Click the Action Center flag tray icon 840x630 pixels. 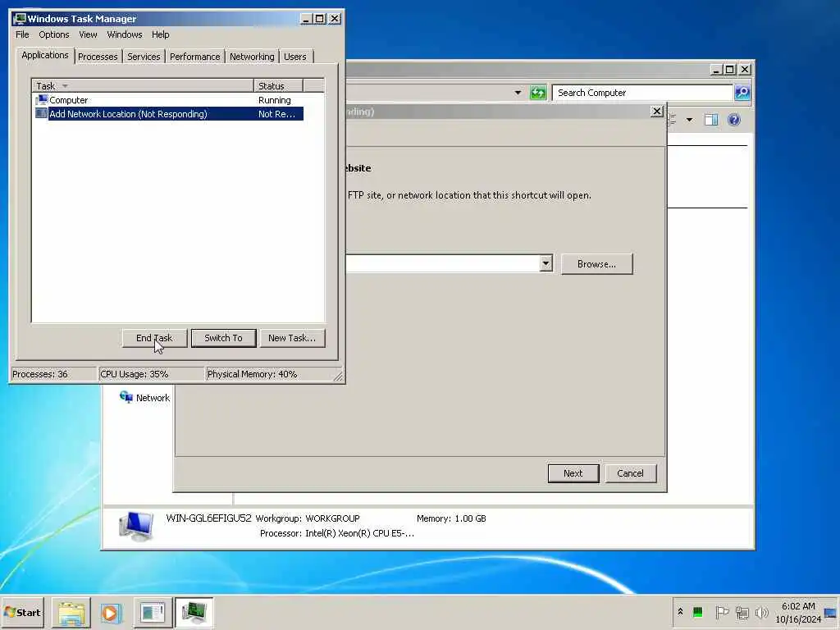click(x=722, y=612)
